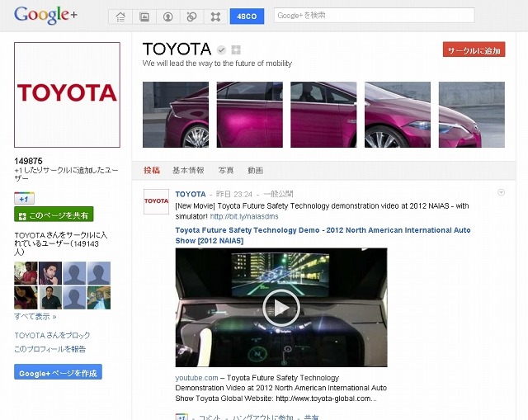The image size is (528, 420).
Task: Click the Google+ logo
Action: click(x=45, y=15)
